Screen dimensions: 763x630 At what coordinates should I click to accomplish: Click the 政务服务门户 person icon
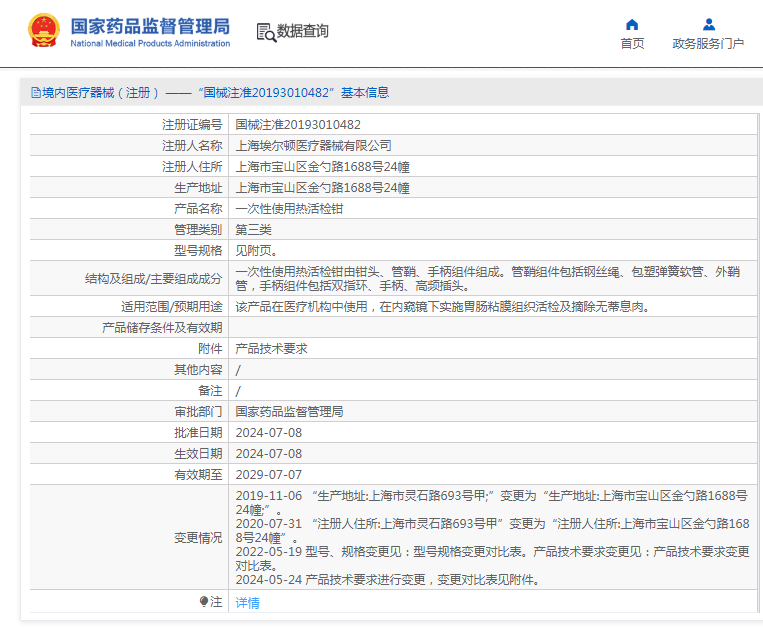tap(708, 24)
